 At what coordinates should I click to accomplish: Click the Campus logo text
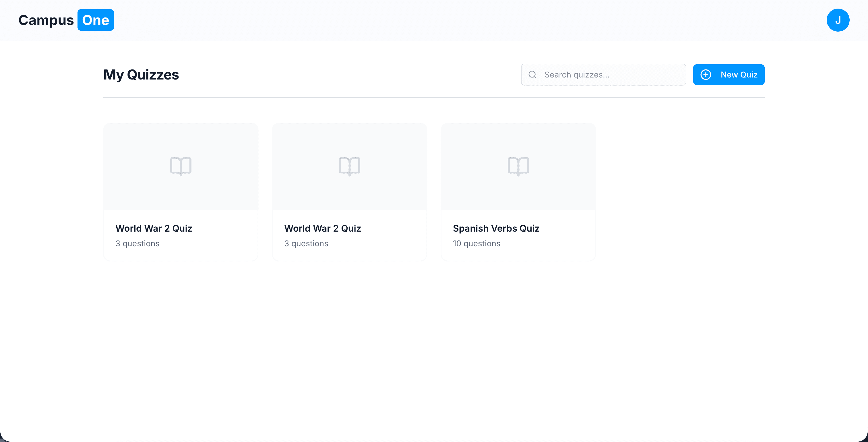pos(46,20)
